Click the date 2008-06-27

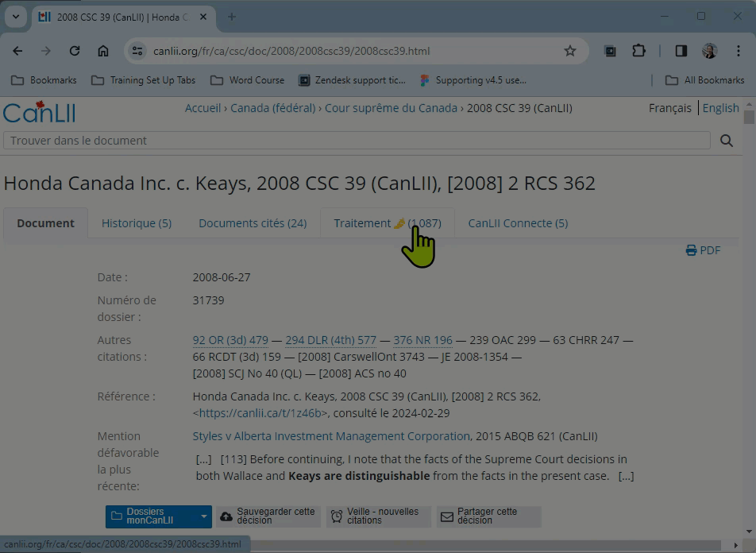click(x=222, y=277)
